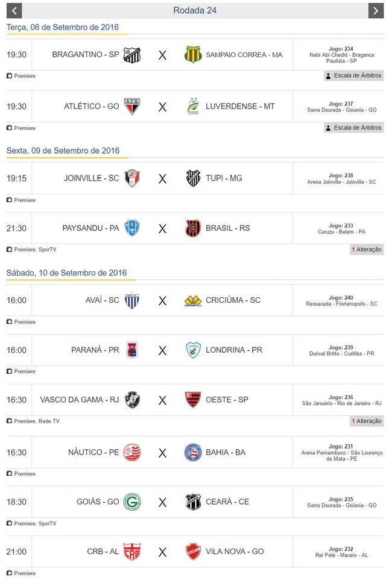
Task: Click the Oeste club crest
Action: point(192,400)
